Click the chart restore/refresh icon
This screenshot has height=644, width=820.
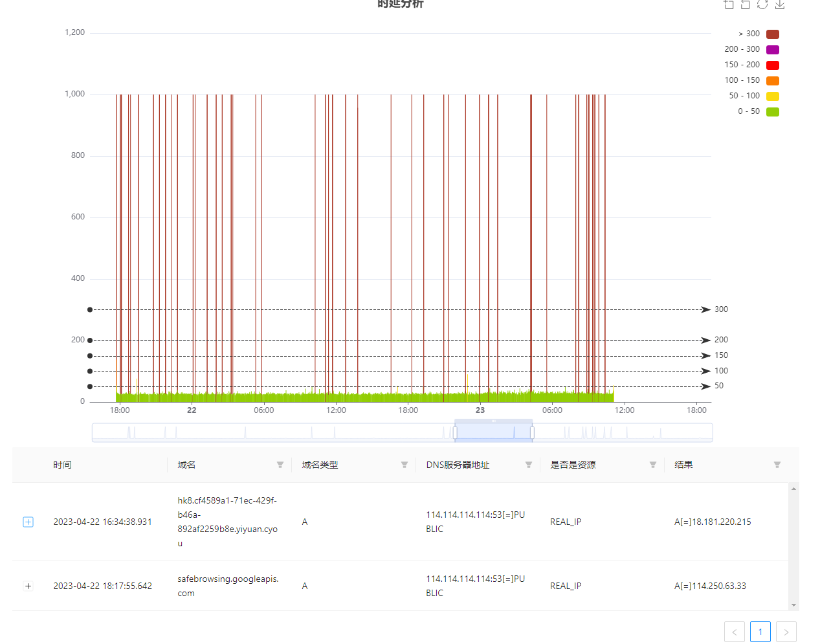click(x=762, y=5)
